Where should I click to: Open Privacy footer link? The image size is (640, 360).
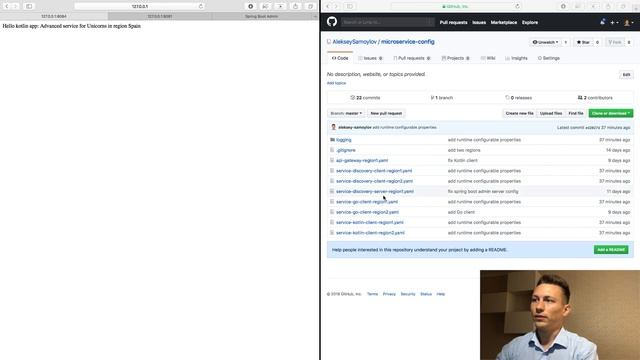[x=389, y=294]
